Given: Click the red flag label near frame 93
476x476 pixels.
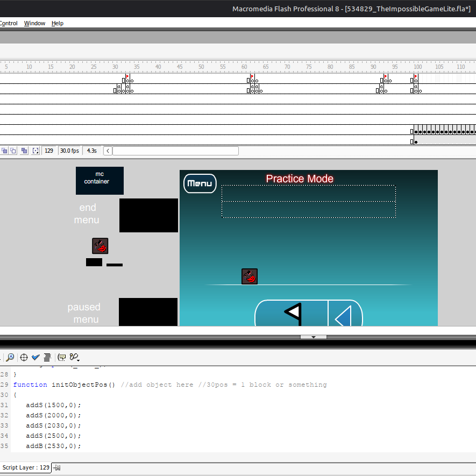Looking at the screenshot, I should pos(386,76).
